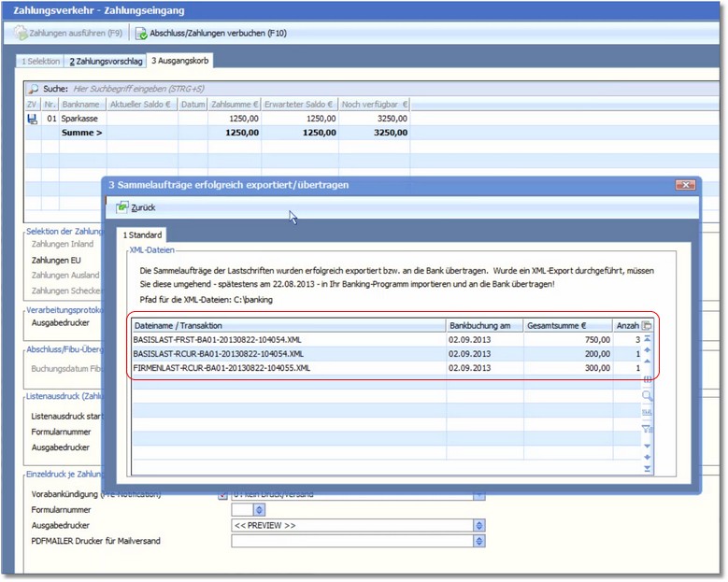This screenshot has height=582, width=728.
Task: Click the Zurück arrow icon
Action: [x=122, y=206]
